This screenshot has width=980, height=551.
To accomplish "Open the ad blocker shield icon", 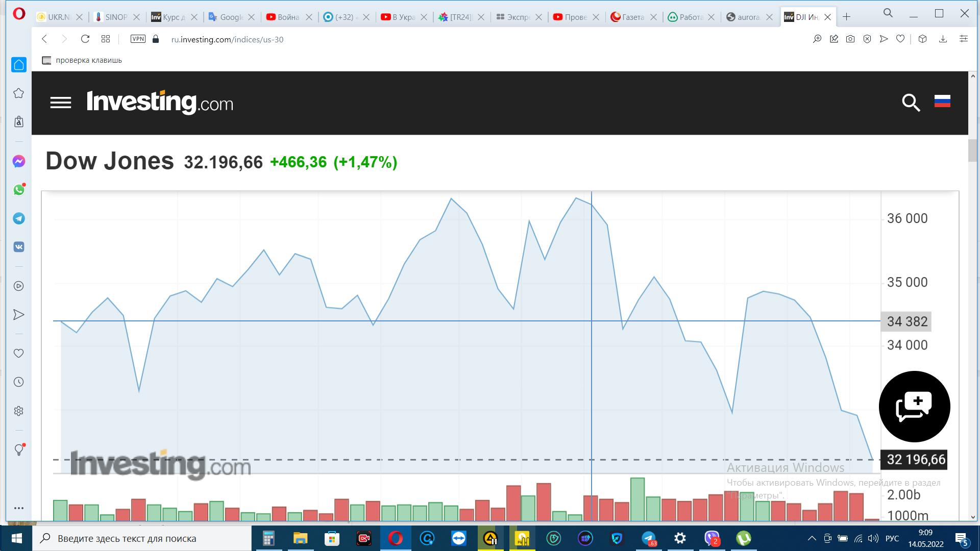I will click(867, 39).
